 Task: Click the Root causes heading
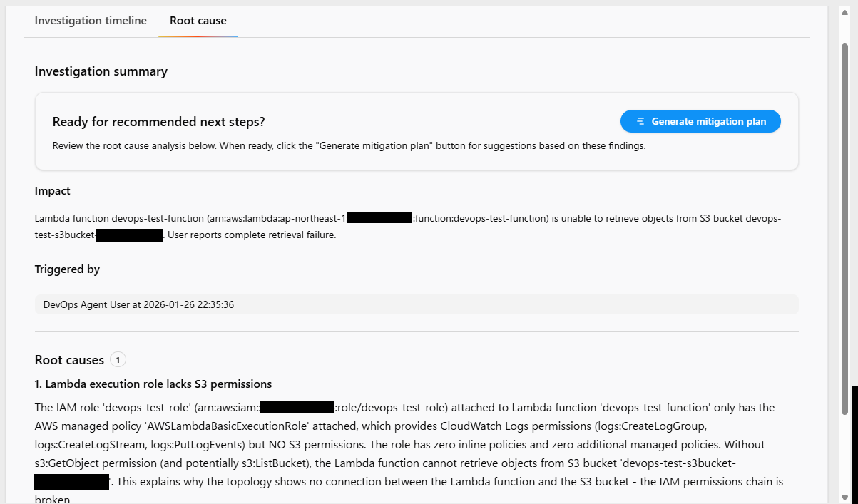pos(69,360)
